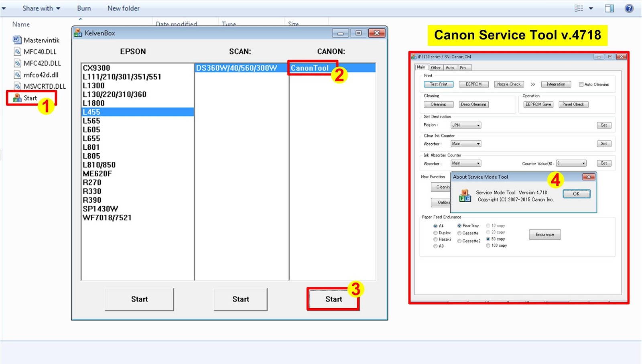Select the A4 paper radio button
This screenshot has width=642, height=364.
435,226
